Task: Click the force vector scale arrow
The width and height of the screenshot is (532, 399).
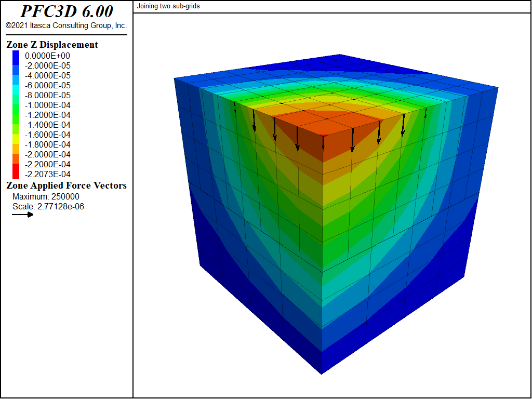Action: click(23, 215)
